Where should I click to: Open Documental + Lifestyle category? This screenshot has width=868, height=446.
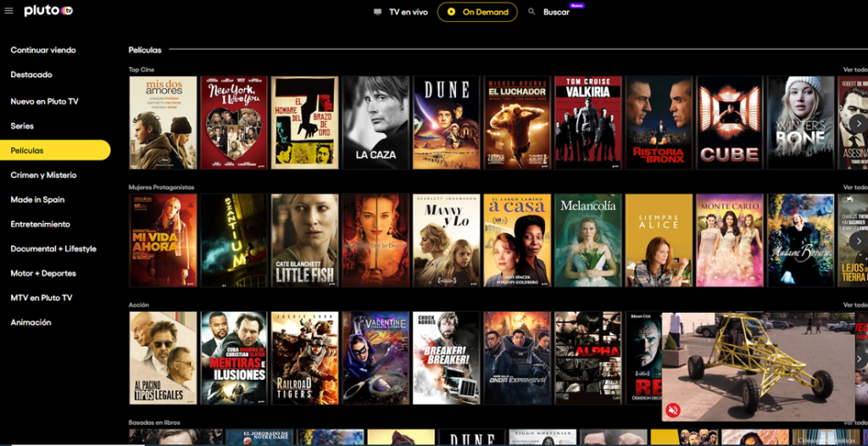(53, 248)
